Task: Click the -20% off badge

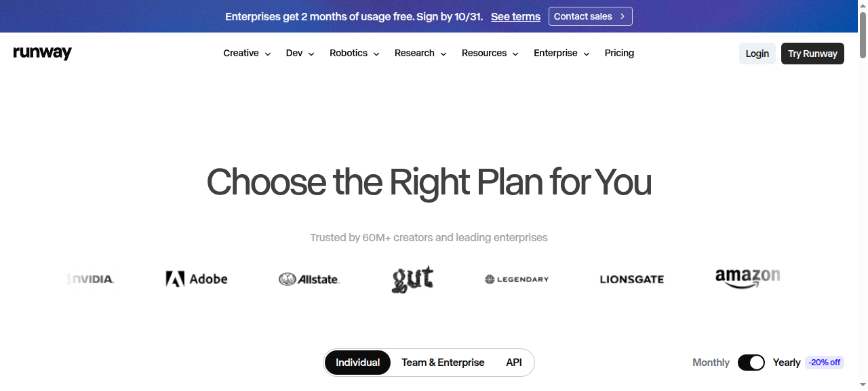Action: tap(825, 363)
